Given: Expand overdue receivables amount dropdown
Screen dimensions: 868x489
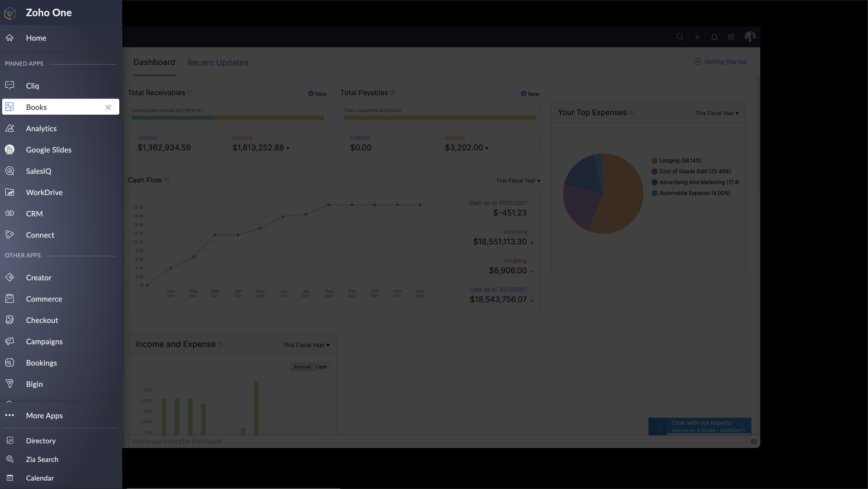Looking at the screenshot, I should [288, 148].
